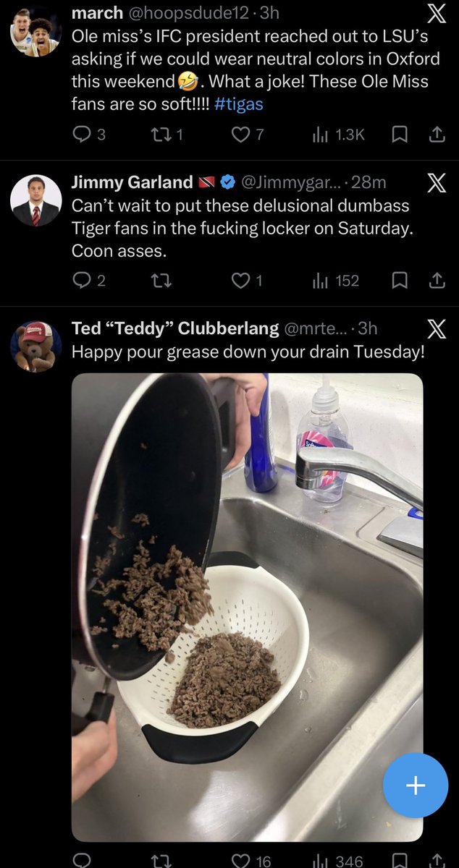The height and width of the screenshot is (868, 459).
Task: Like Jimmy Garland's tweet
Action: [246, 281]
